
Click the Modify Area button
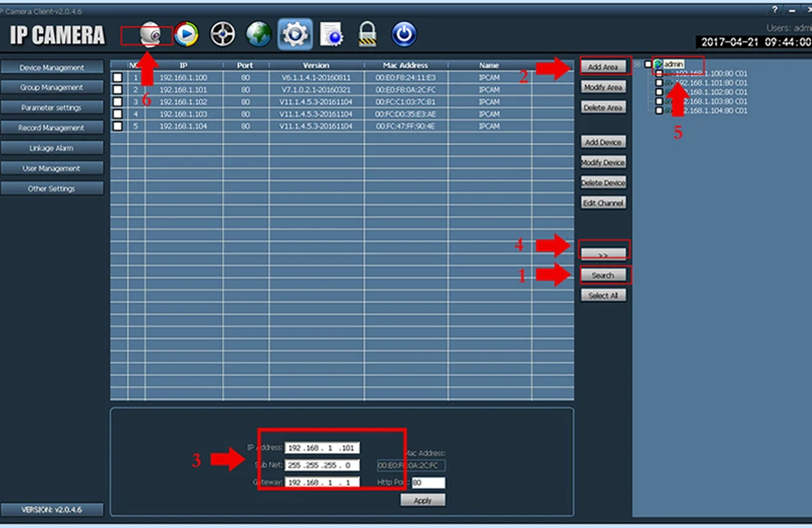[x=603, y=87]
